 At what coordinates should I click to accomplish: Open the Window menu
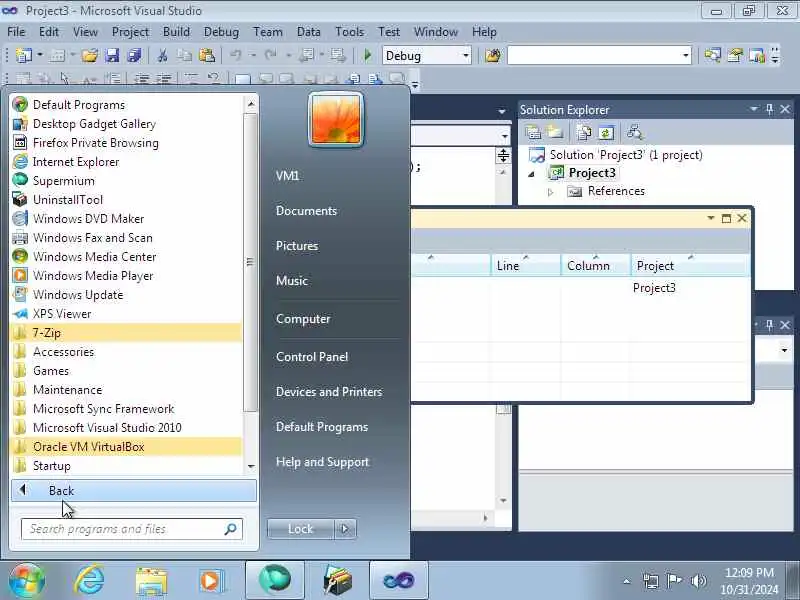tap(436, 32)
